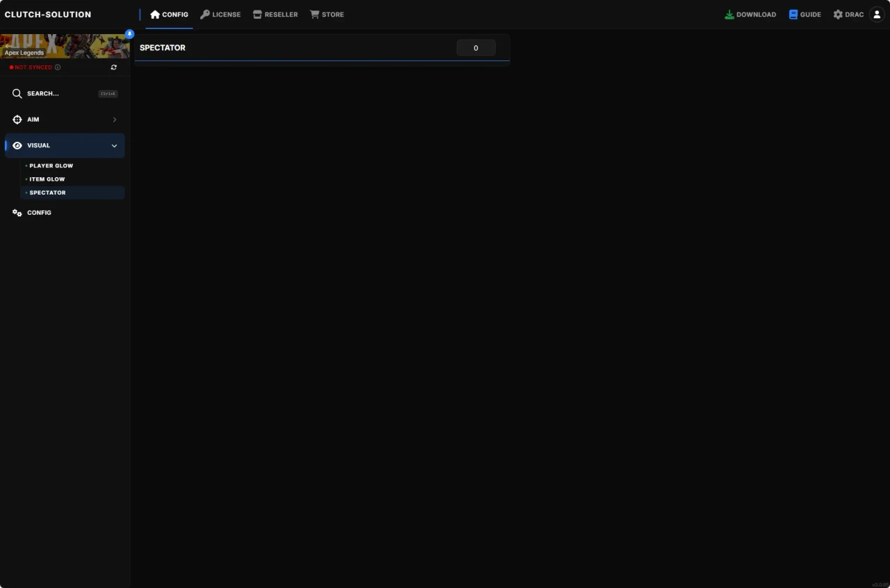Image resolution: width=890 pixels, height=588 pixels.
Task: Select ITEM GLOW under VISUAL
Action: click(x=47, y=179)
